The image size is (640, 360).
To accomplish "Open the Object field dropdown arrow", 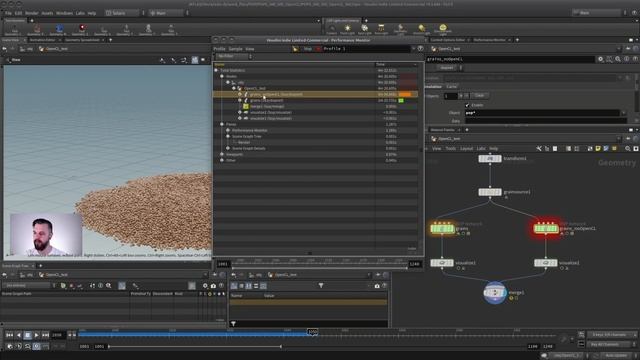I will (624, 113).
